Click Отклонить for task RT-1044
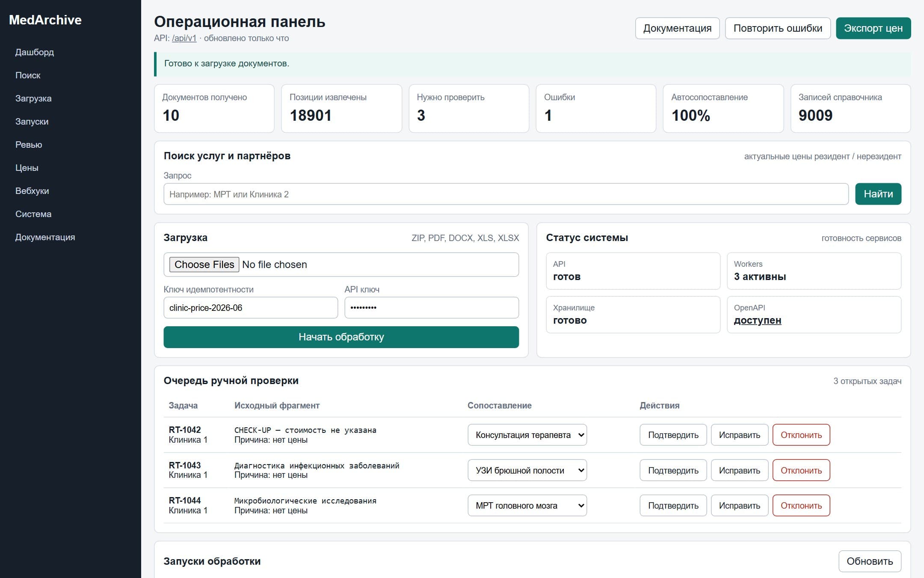Screen dimensions: 924x578 [801, 506]
